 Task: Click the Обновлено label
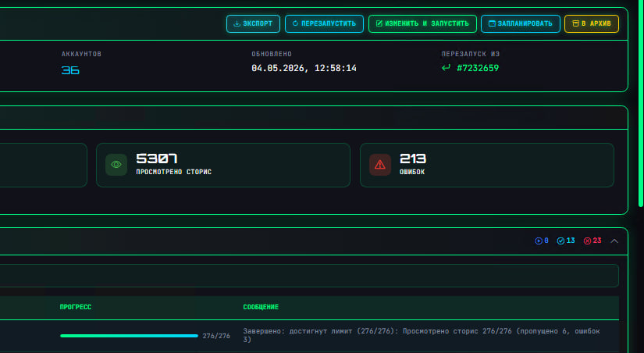272,54
